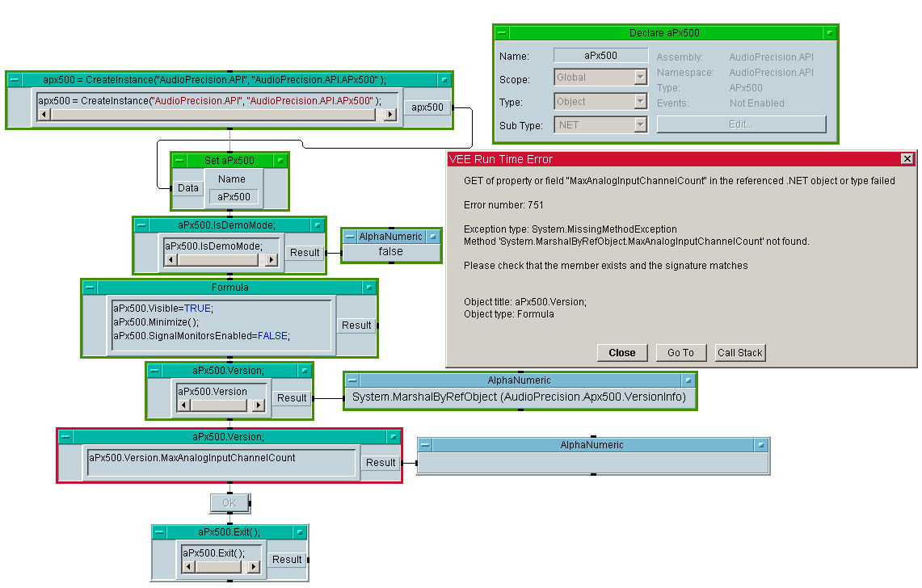Click the aPx500.Version.MaxAnalogInputChannelCount expression field
The height and width of the screenshot is (588, 922).
coord(221,462)
